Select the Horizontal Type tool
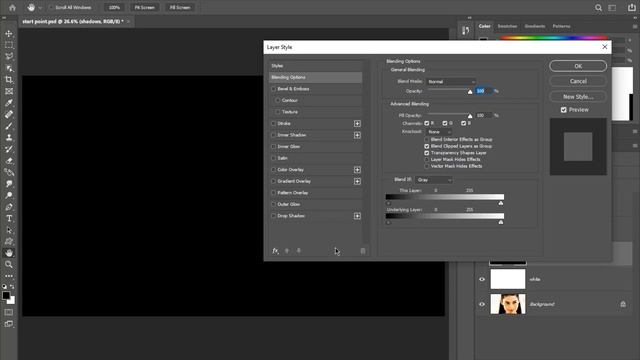The height and width of the screenshot is (360, 640). pos(9,218)
